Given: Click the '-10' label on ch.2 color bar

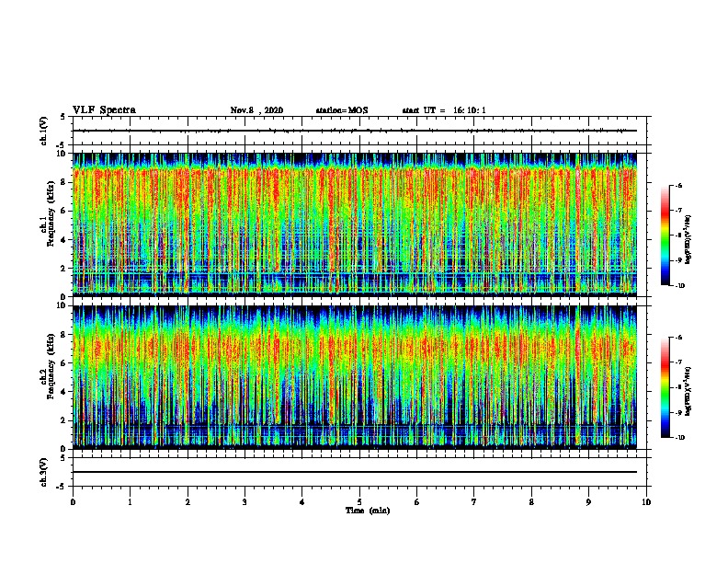Looking at the screenshot, I should (x=679, y=438).
